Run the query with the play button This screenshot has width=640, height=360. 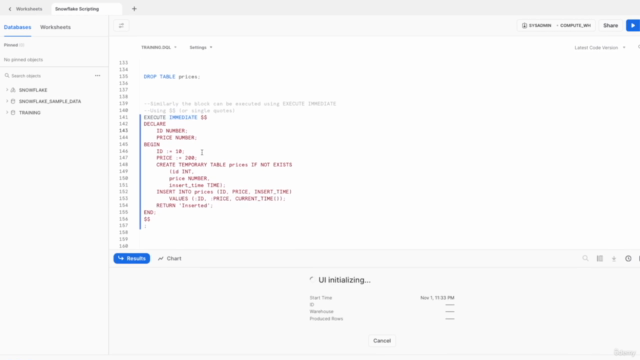point(633,25)
